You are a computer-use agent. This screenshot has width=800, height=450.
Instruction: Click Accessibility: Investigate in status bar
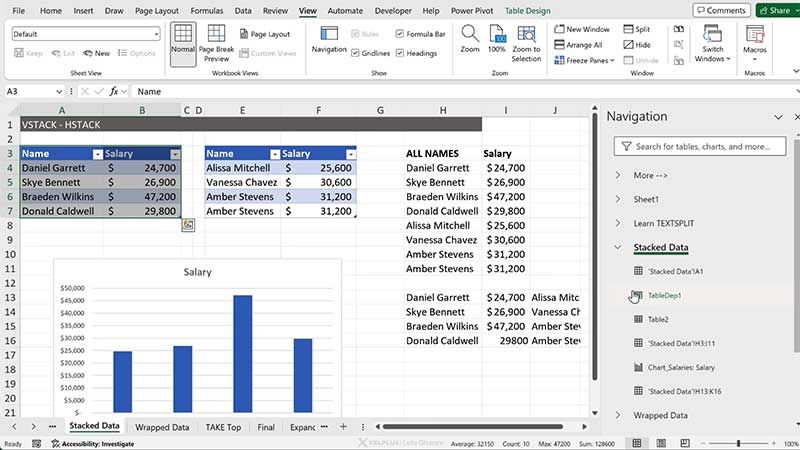click(x=93, y=444)
